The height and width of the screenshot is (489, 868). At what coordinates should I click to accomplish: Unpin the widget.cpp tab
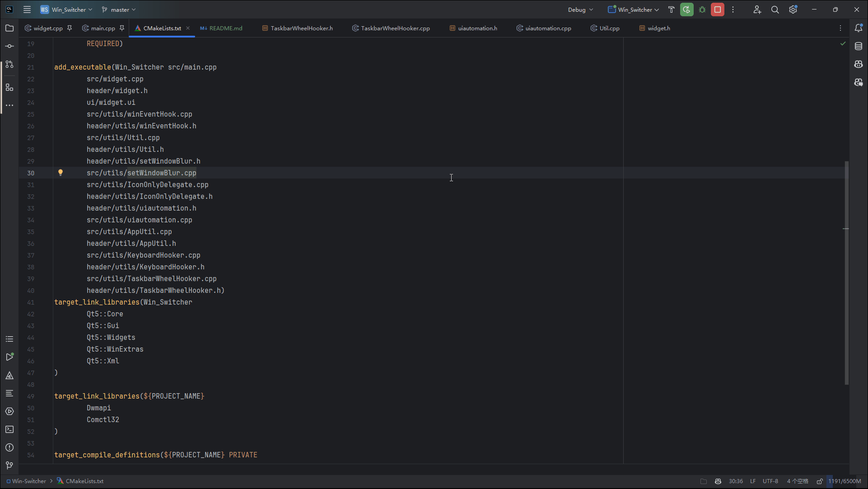[70, 28]
